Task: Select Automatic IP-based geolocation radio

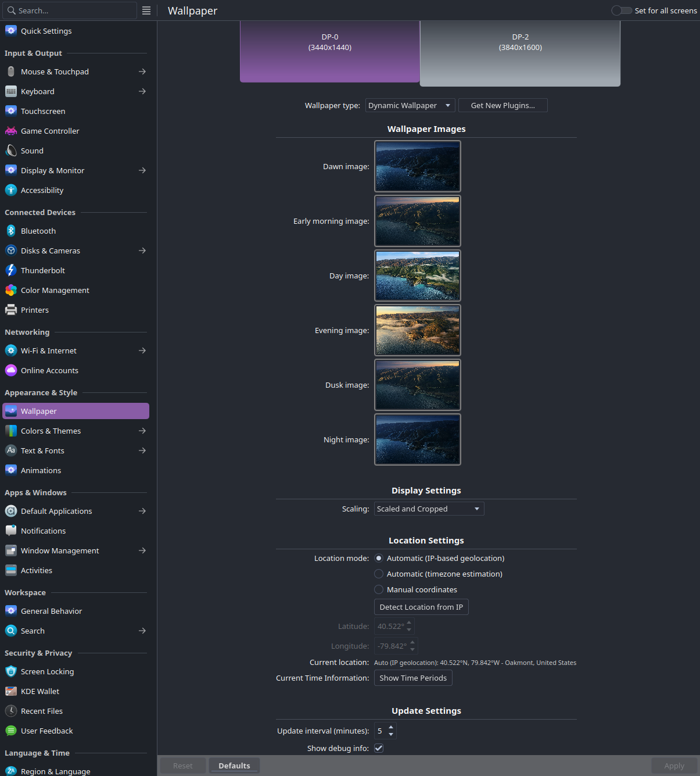Action: point(379,558)
